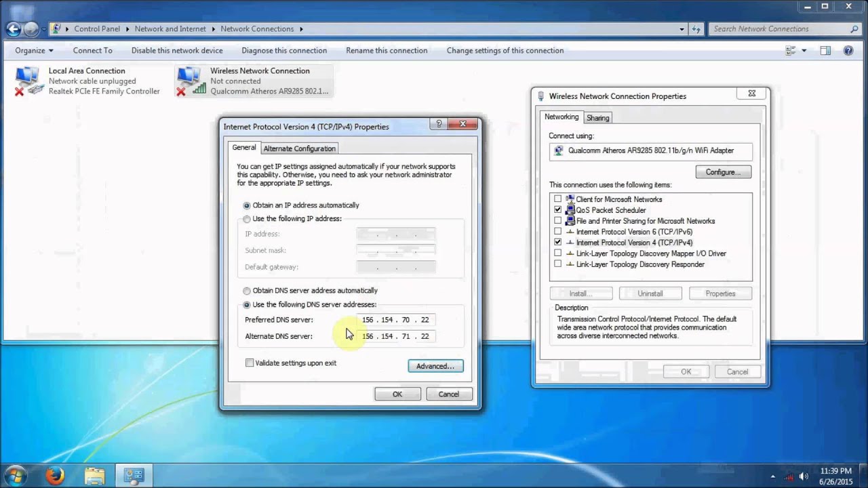
Task: Toggle File and Printer Sharing checkbox
Action: point(558,221)
